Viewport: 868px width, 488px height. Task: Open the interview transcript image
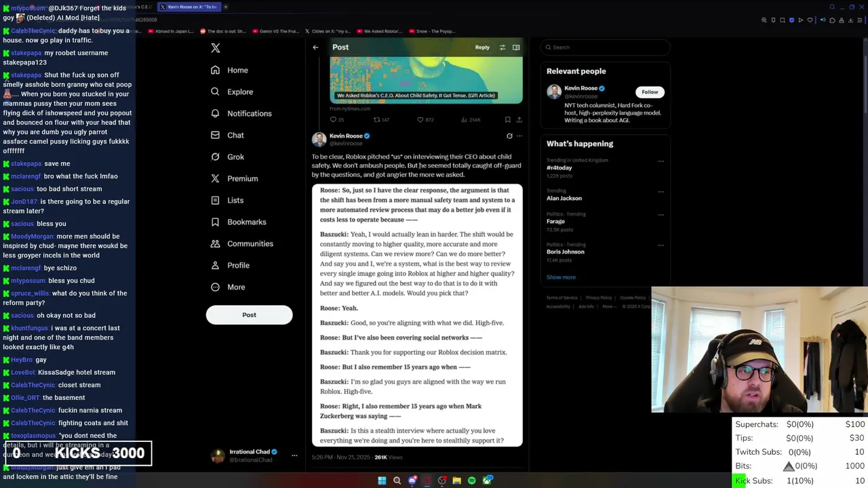[x=417, y=315]
